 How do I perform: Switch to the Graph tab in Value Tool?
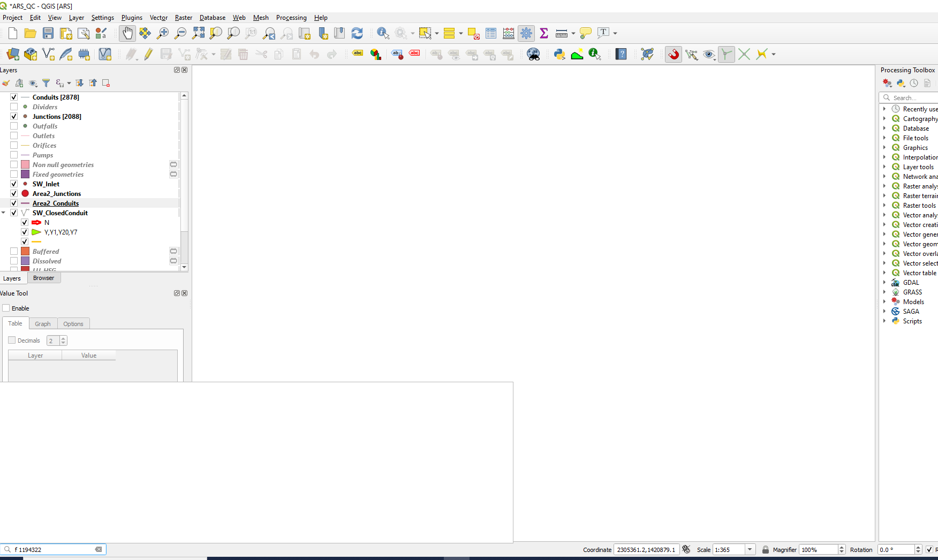[43, 323]
